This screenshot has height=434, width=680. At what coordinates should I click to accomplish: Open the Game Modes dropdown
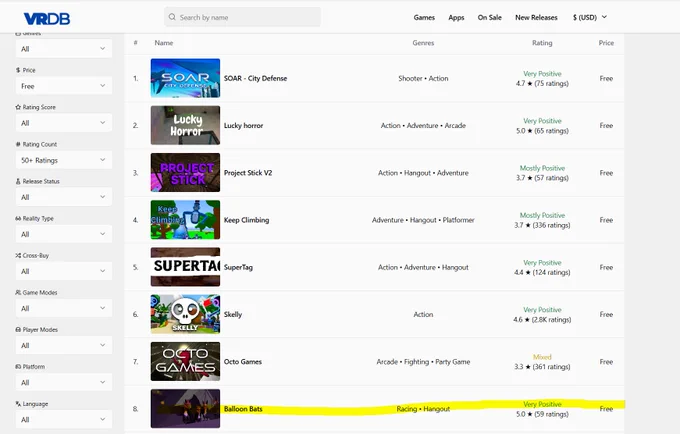(x=64, y=308)
